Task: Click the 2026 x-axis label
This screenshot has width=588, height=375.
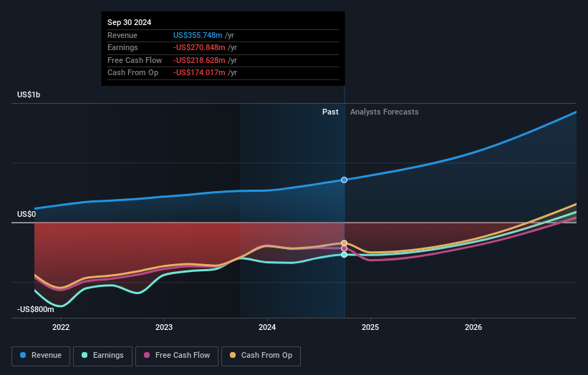Action: [x=473, y=328]
